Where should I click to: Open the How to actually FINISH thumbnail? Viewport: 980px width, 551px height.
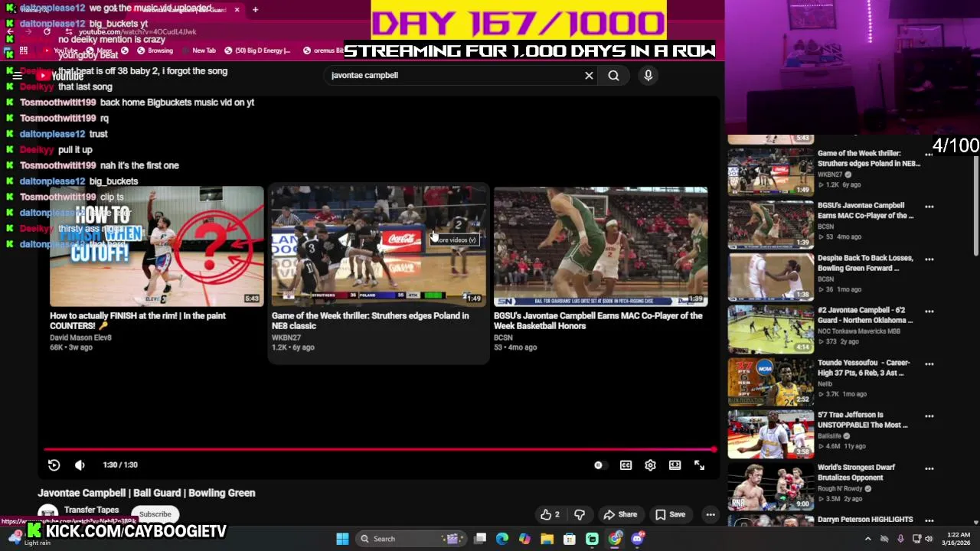156,246
